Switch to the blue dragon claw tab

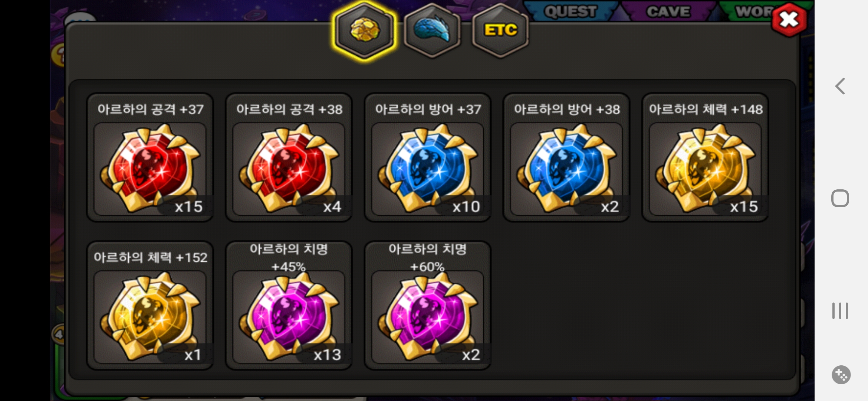[432, 30]
